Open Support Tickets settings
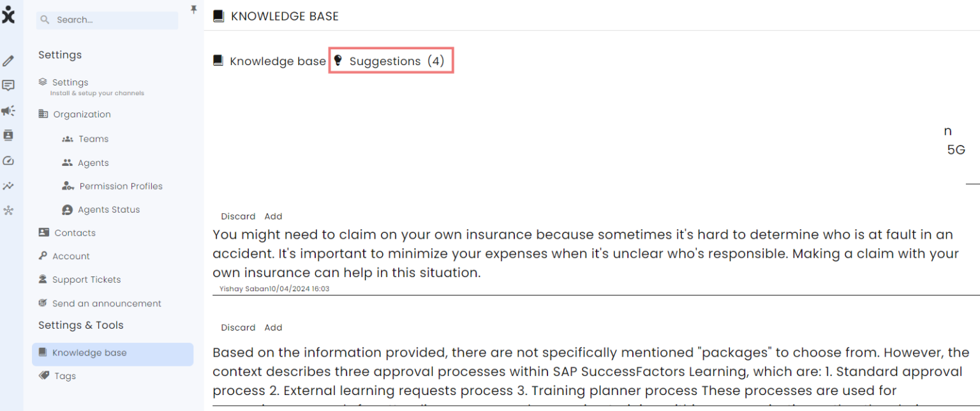The width and height of the screenshot is (980, 411). pyautogui.click(x=86, y=279)
